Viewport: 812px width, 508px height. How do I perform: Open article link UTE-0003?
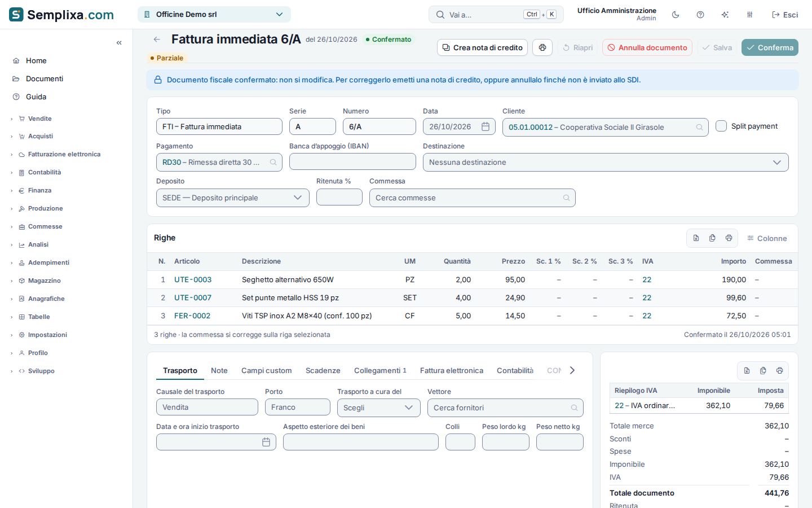pos(193,280)
